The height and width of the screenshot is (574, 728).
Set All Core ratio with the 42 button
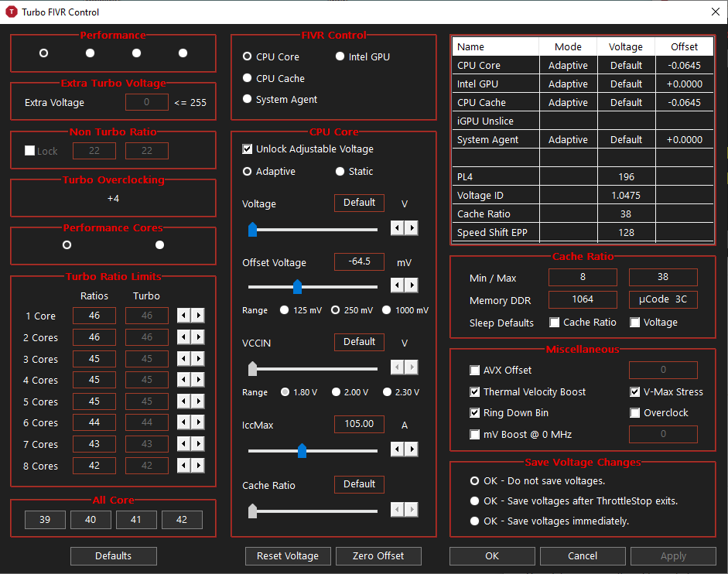[182, 520]
